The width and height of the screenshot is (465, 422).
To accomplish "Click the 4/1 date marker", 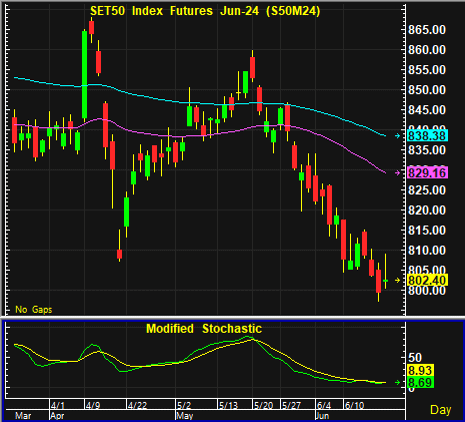I will pos(58,405).
